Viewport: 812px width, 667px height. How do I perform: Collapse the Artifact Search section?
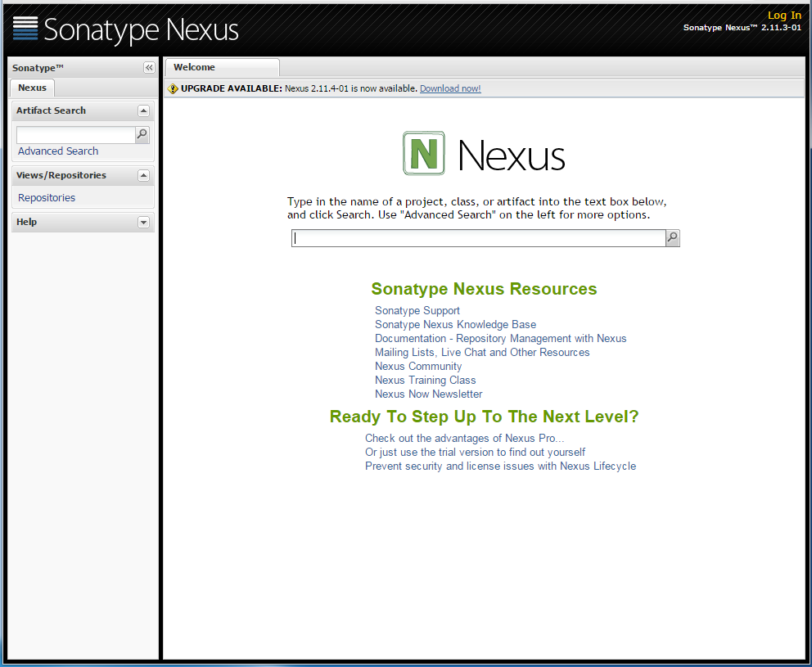click(143, 110)
